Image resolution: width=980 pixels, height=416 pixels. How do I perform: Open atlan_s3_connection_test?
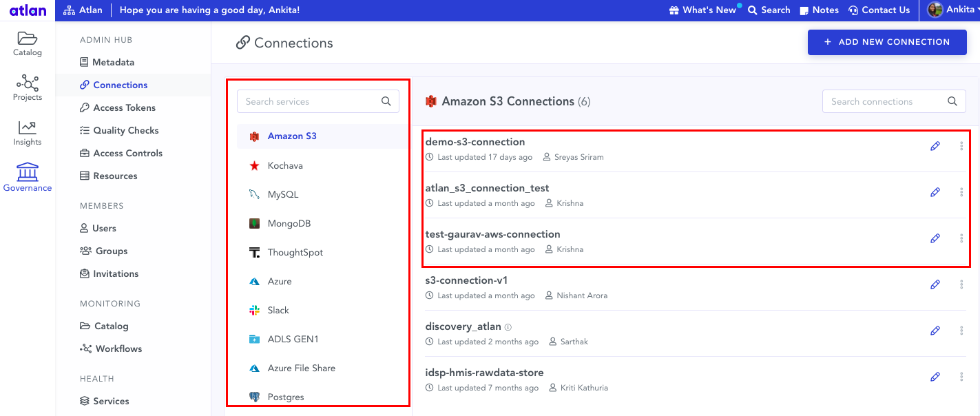tap(487, 188)
